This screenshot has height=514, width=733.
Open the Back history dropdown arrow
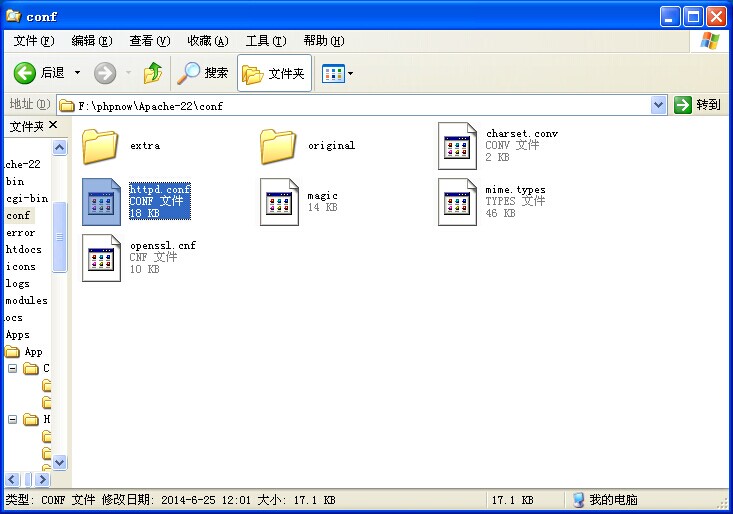coord(77,73)
